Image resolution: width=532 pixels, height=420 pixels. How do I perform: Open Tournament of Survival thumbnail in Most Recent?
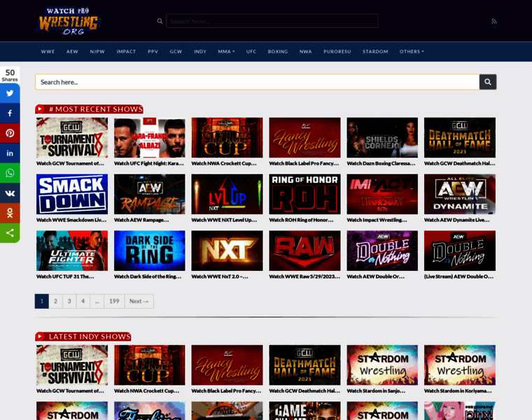pos(72,138)
